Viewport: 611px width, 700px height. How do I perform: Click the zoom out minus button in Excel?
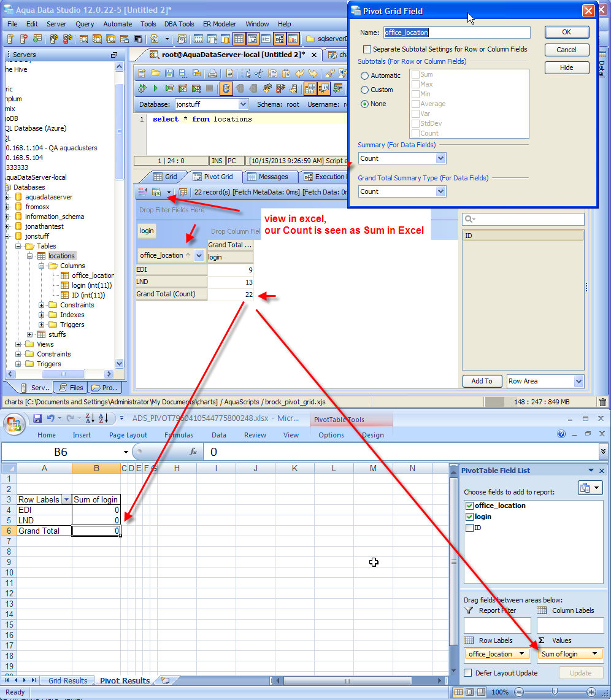pyautogui.click(x=518, y=692)
